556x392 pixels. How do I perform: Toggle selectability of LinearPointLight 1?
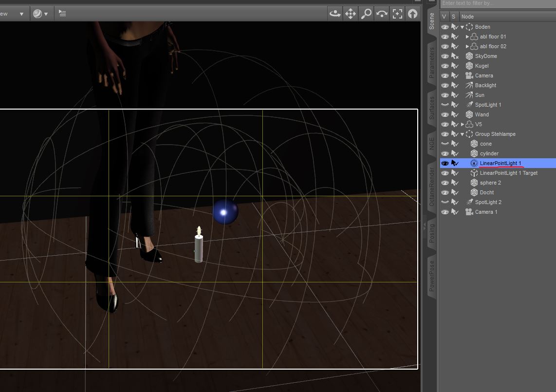click(455, 163)
